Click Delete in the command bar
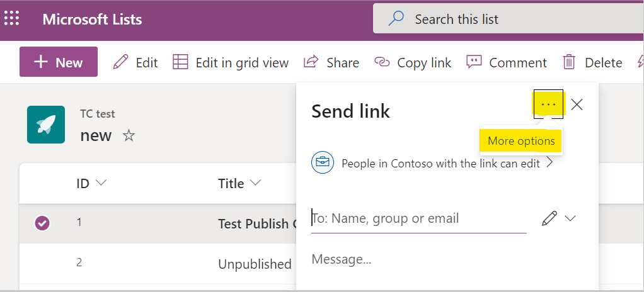This screenshot has height=292, width=644. coord(592,62)
